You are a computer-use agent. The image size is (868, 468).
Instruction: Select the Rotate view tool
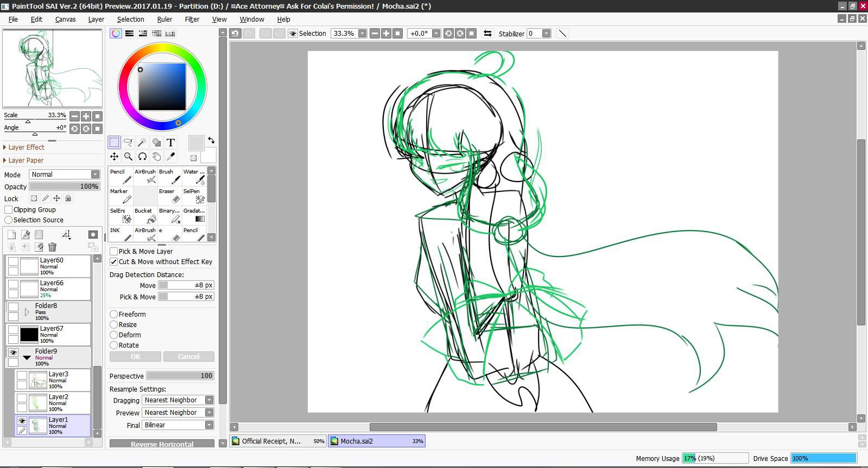pyautogui.click(x=142, y=157)
